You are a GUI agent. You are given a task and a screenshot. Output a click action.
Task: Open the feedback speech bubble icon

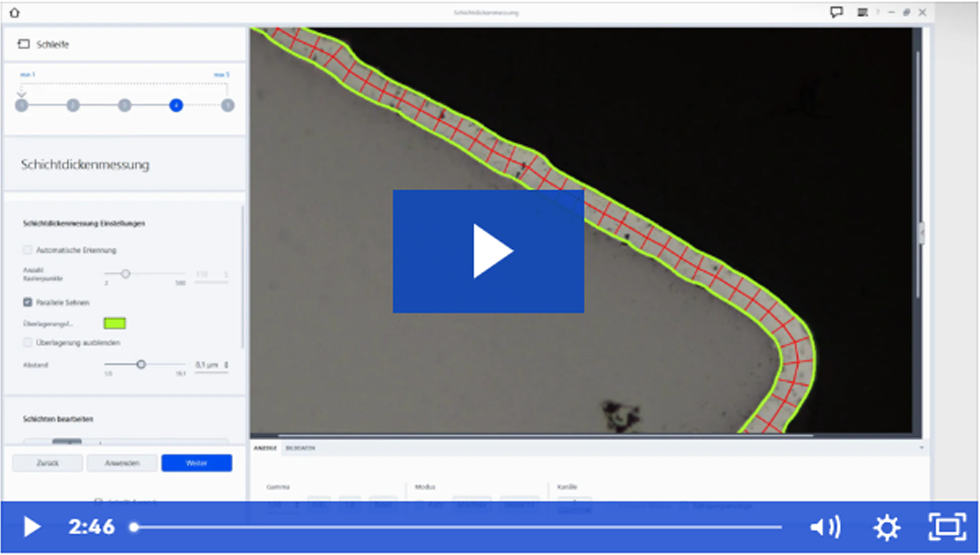pyautogui.click(x=836, y=12)
